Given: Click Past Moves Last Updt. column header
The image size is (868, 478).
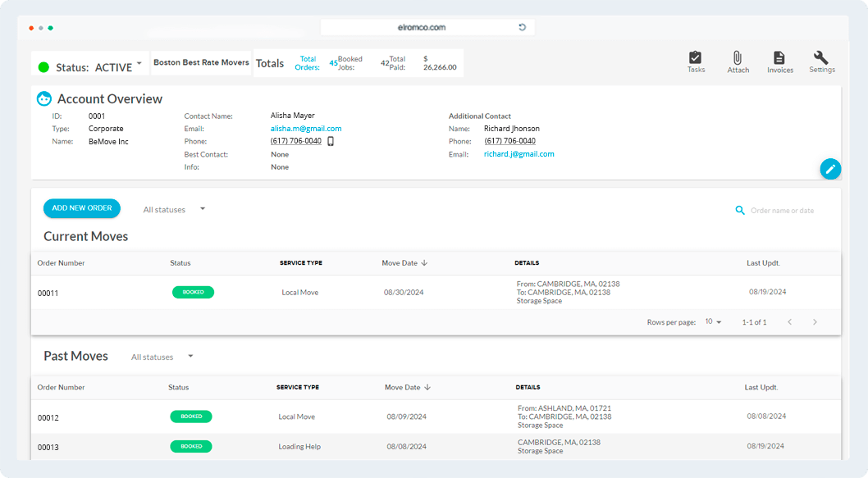Looking at the screenshot, I should pos(761,387).
